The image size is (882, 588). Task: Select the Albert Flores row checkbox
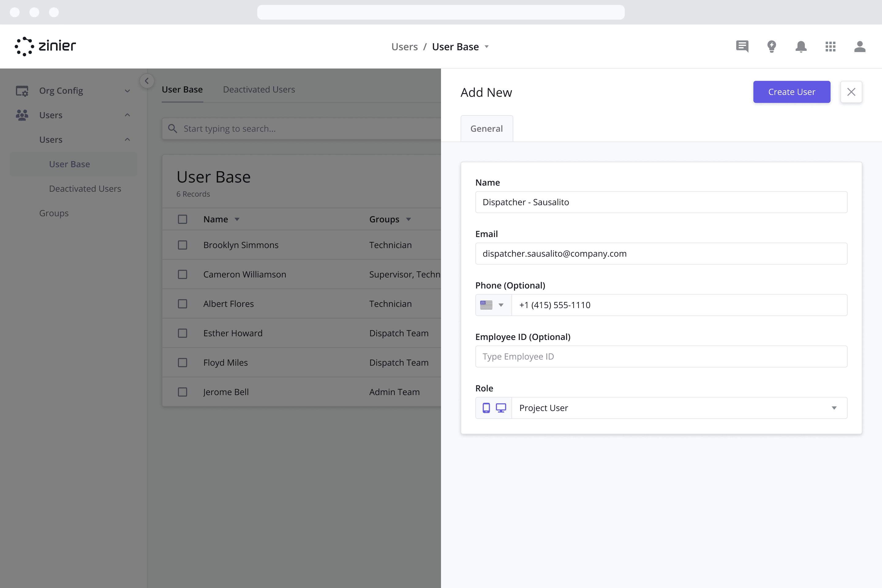(182, 304)
